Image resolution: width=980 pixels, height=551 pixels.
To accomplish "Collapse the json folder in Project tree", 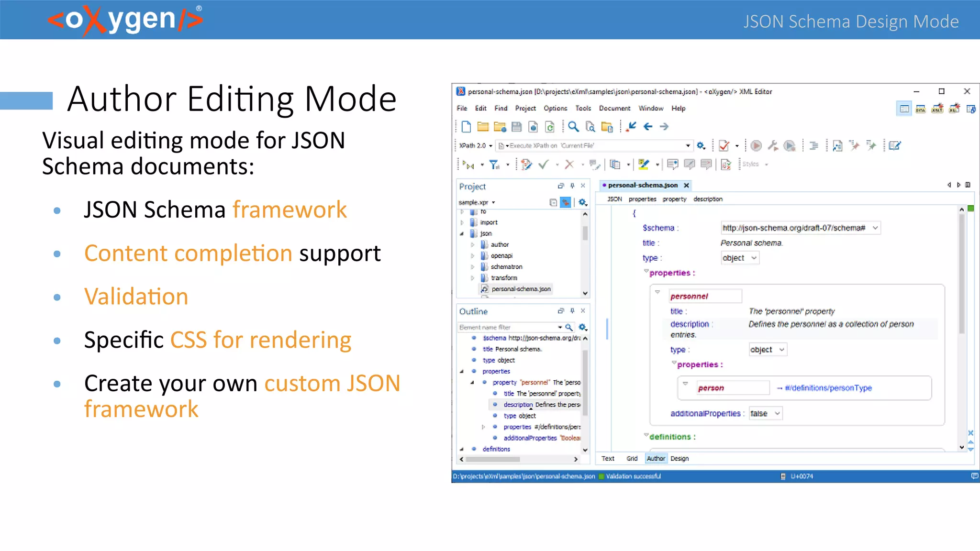I will (x=462, y=233).
